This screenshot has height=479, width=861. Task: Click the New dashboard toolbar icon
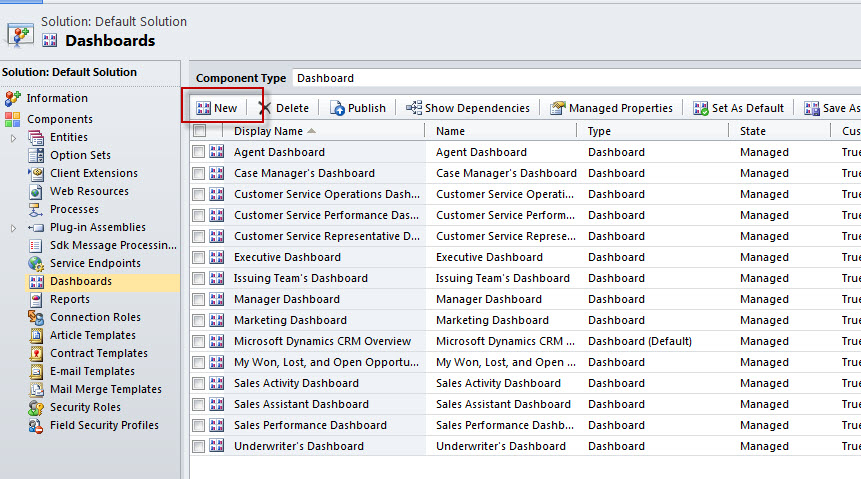point(203,108)
